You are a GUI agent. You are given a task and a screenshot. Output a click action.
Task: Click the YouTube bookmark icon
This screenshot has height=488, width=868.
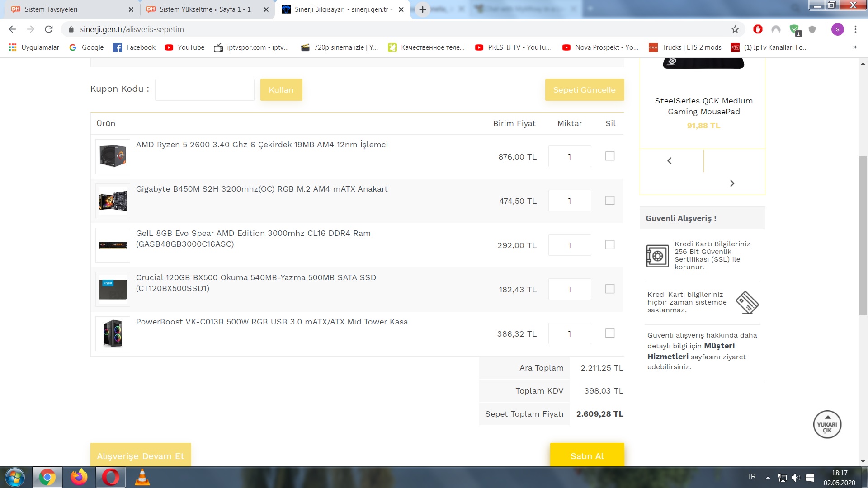pyautogui.click(x=169, y=47)
